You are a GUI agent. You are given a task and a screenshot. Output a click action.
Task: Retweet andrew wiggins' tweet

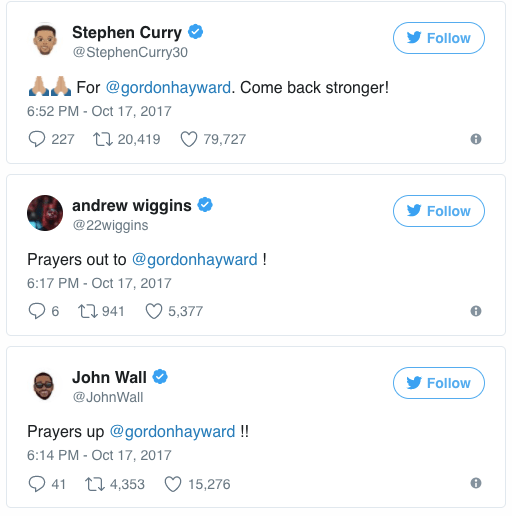88,311
